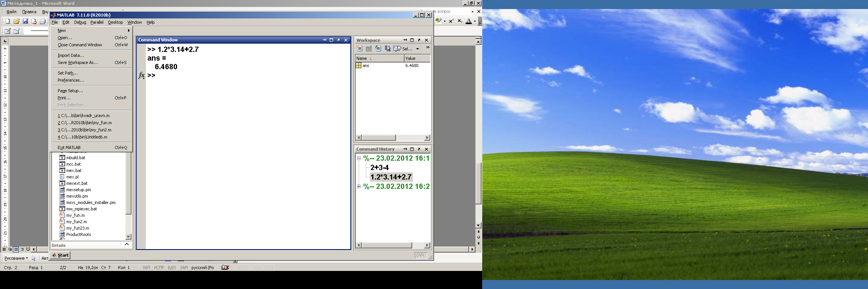Screen dimensions: 868x289
Task: Click Import data icon in Workspace toolbar
Action: point(378,49)
